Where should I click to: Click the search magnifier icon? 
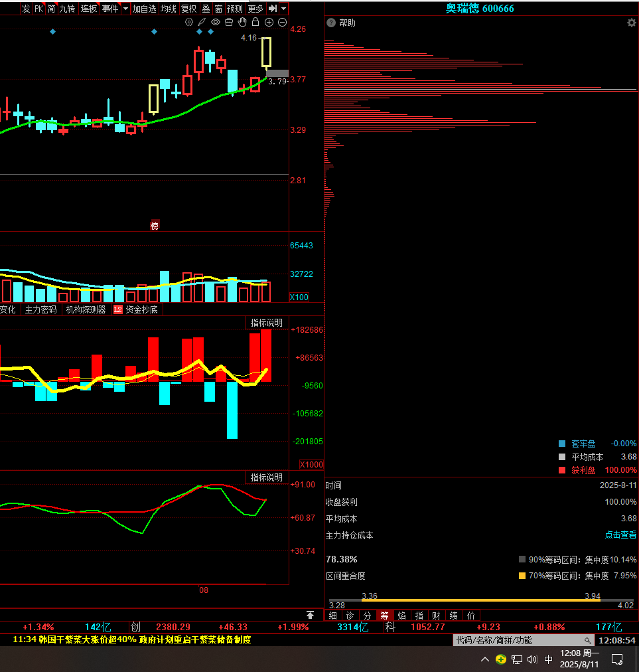tap(588, 641)
